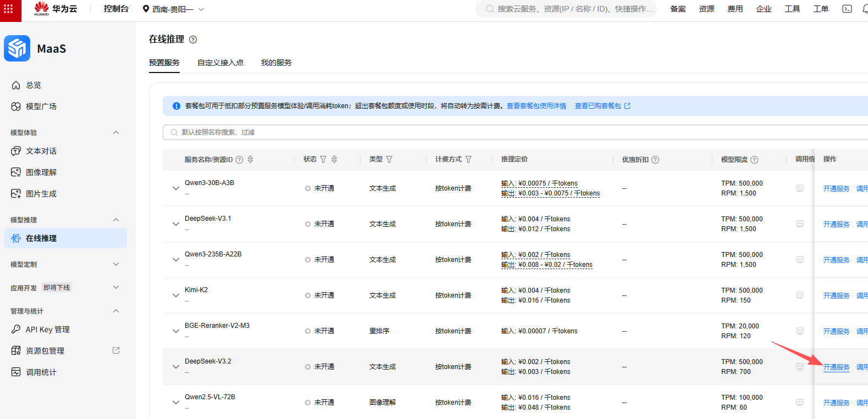Image resolution: width=868 pixels, height=419 pixels.
Task: Click the 模型广场 cube icon
Action: pos(16,107)
